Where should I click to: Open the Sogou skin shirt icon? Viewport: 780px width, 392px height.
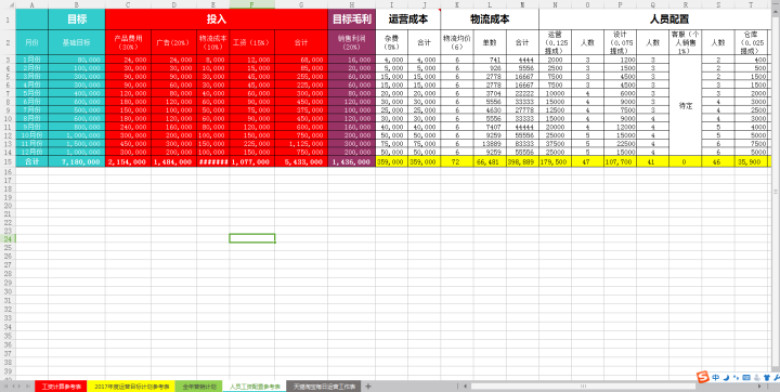pyautogui.click(x=767, y=378)
